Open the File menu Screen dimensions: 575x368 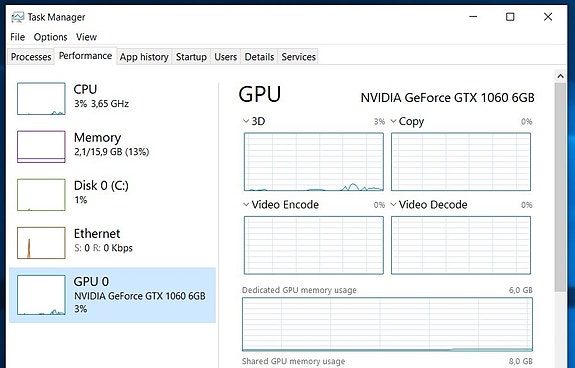click(x=18, y=37)
